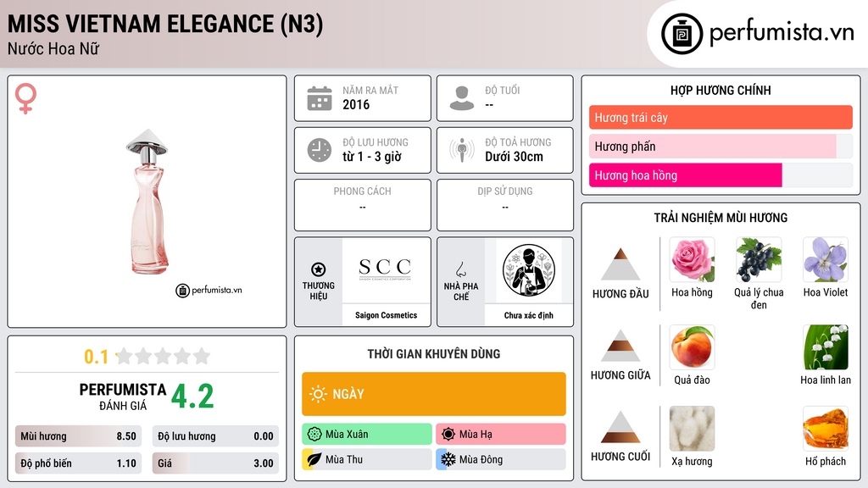The width and height of the screenshot is (868, 488).
Task: Click the Dịp sử dụng occasion card
Action: point(505,205)
